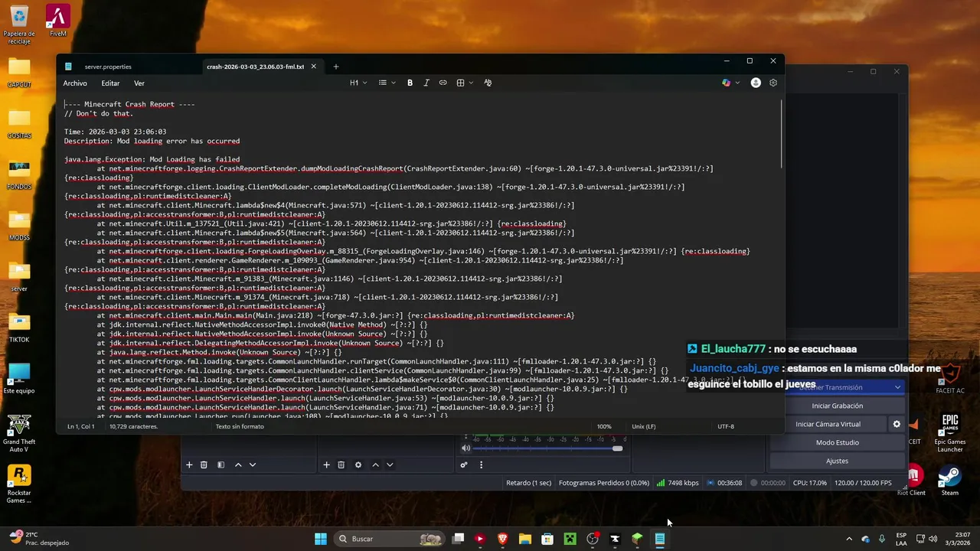Clear formatting icon in Notepad toolbar
This screenshot has height=551, width=980.
click(488, 83)
